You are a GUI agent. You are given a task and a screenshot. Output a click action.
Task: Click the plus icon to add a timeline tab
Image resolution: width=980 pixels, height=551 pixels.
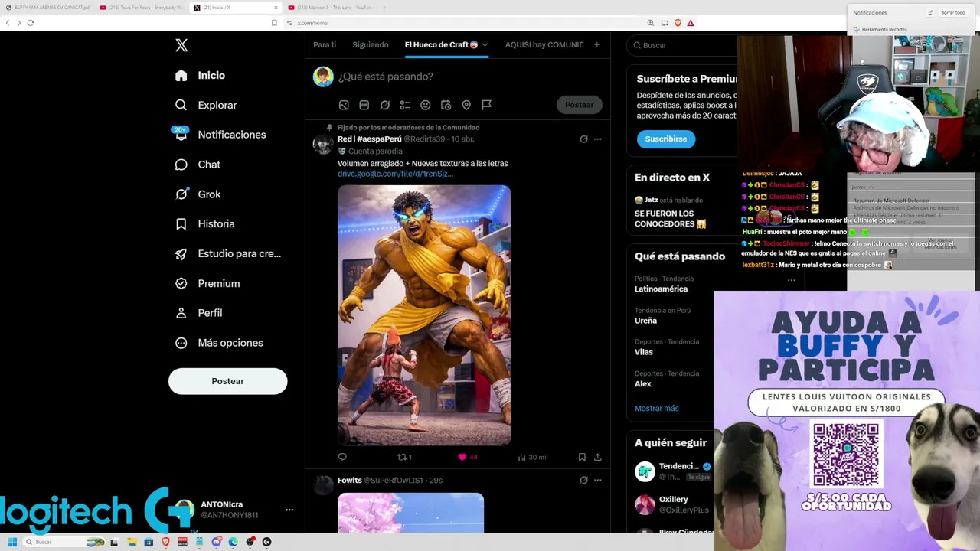(597, 44)
